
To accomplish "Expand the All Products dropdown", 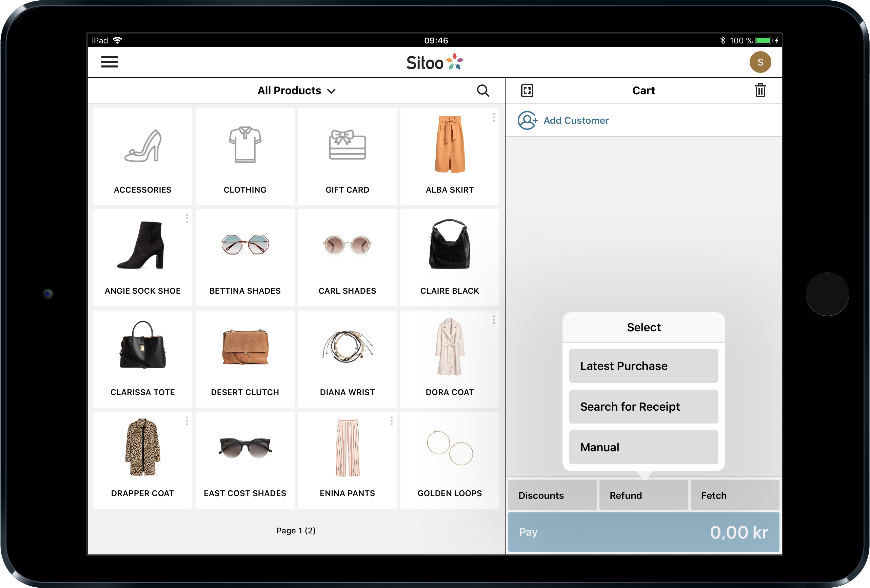I will click(296, 91).
